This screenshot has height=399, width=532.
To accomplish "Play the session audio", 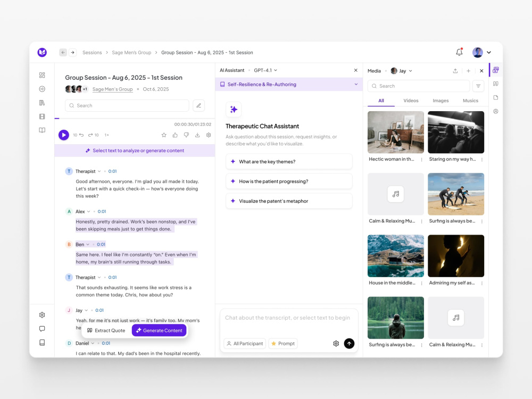I will [64, 135].
